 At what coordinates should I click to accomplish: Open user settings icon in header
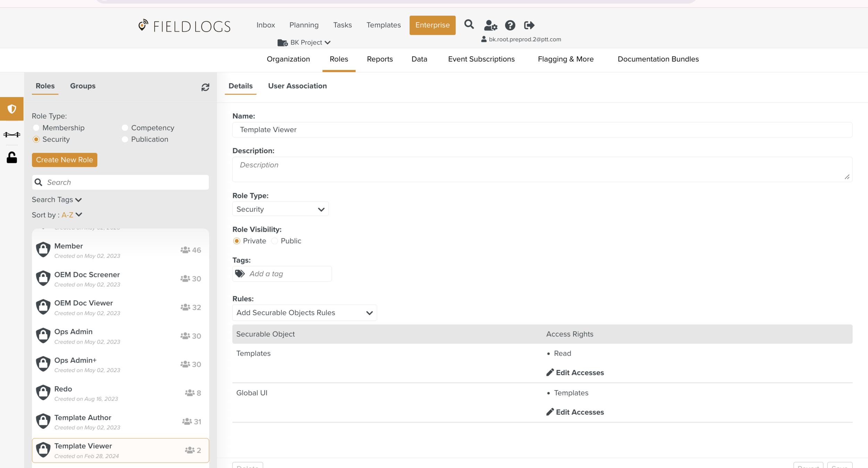(x=490, y=25)
